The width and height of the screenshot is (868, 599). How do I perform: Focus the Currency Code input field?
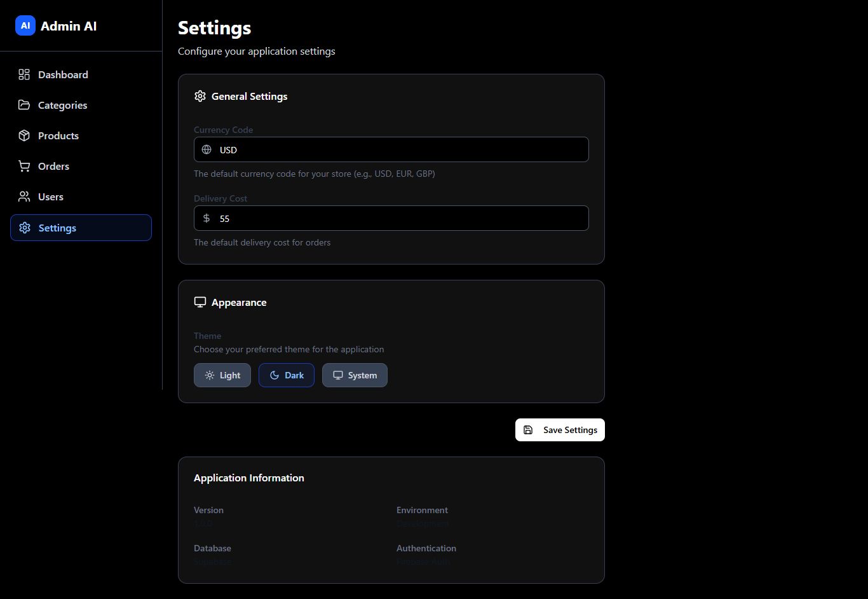pyautogui.click(x=400, y=149)
